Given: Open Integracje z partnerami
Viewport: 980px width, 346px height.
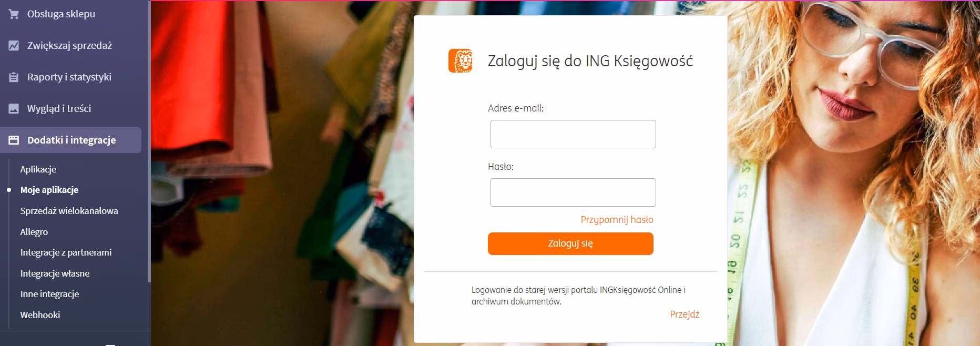Looking at the screenshot, I should pyautogui.click(x=65, y=252).
